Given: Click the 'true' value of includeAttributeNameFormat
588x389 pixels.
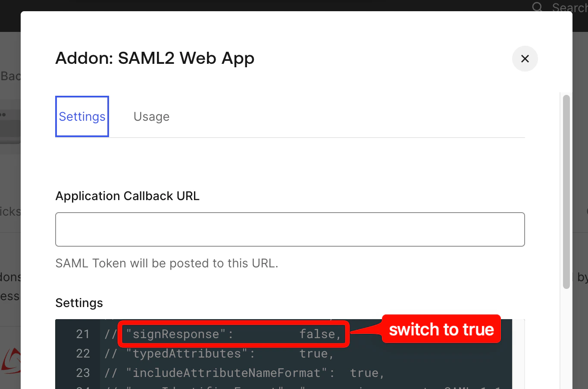Looking at the screenshot, I should click(x=365, y=373).
